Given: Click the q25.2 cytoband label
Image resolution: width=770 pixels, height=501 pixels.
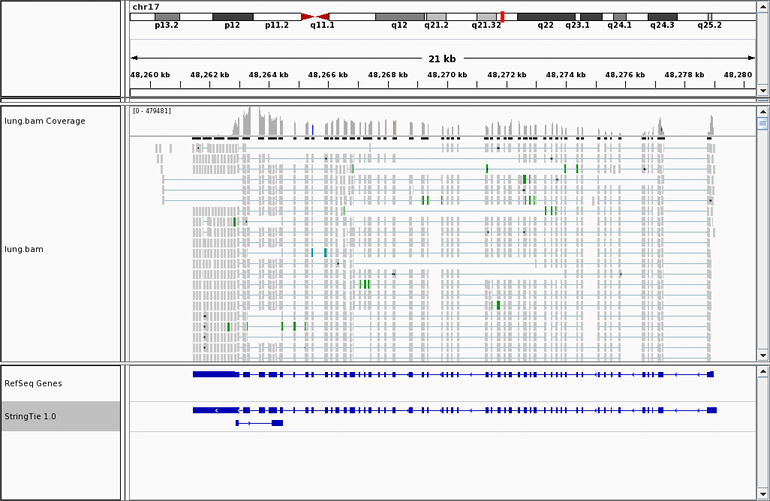Looking at the screenshot, I should [x=710, y=25].
